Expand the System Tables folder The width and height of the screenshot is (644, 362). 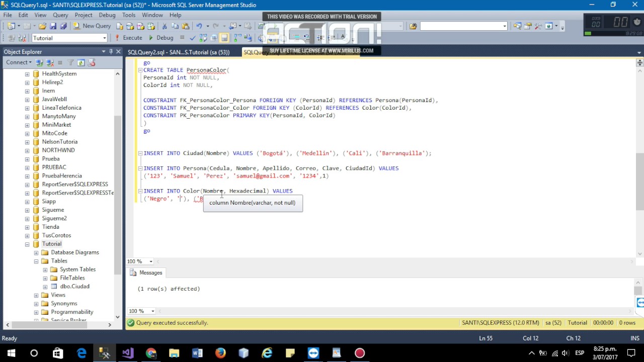click(45, 269)
